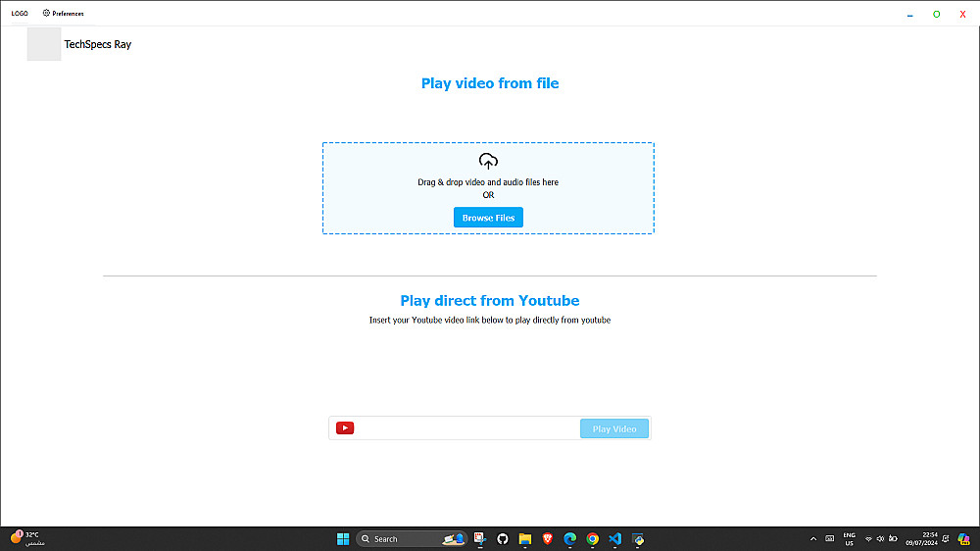
Task: Open the Windows Start menu
Action: point(343,539)
